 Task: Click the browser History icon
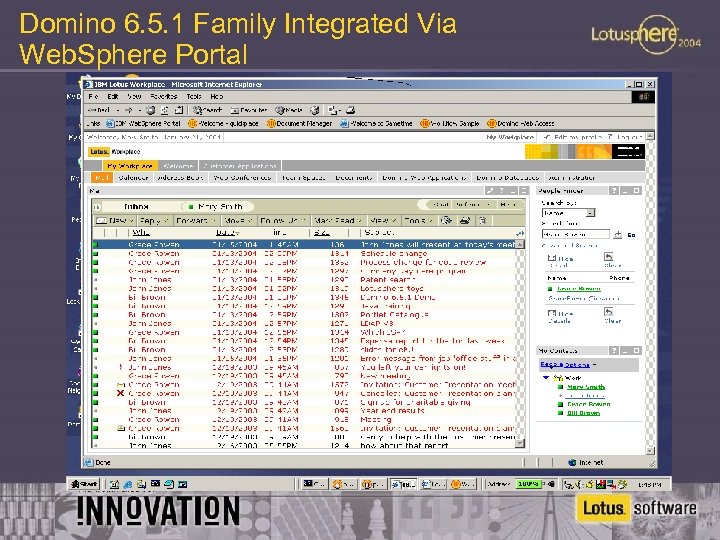tap(315, 110)
